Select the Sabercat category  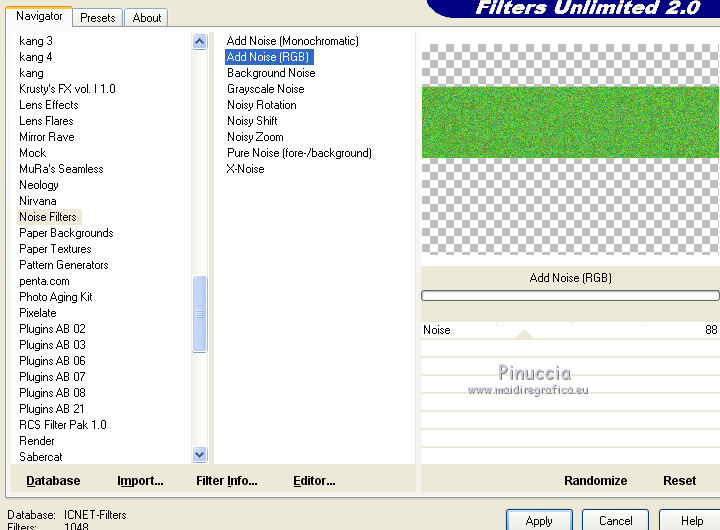point(40,457)
